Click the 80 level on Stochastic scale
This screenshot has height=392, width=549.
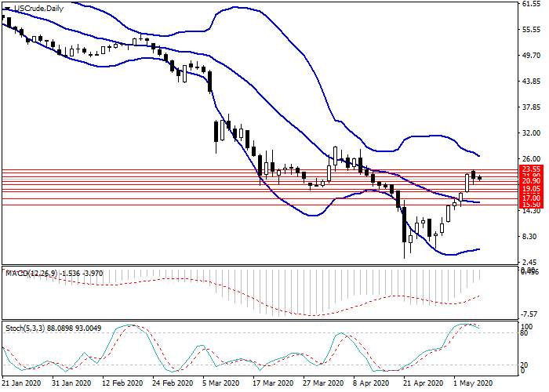coord(525,333)
